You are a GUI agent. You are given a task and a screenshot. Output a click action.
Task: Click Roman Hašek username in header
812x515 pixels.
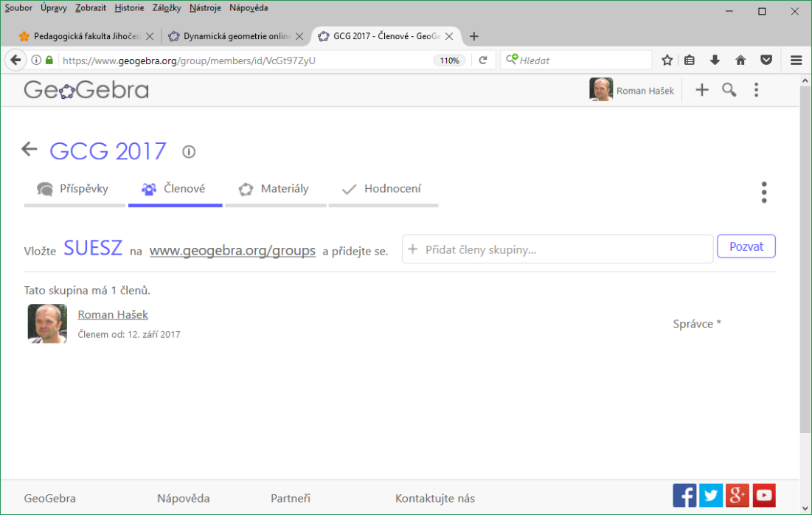(645, 91)
